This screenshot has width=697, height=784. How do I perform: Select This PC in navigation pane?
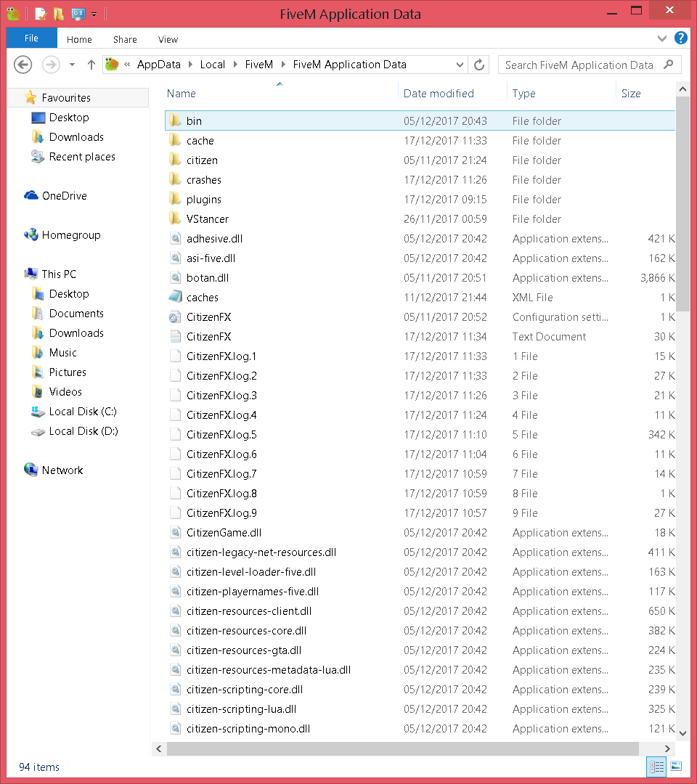tap(50, 274)
